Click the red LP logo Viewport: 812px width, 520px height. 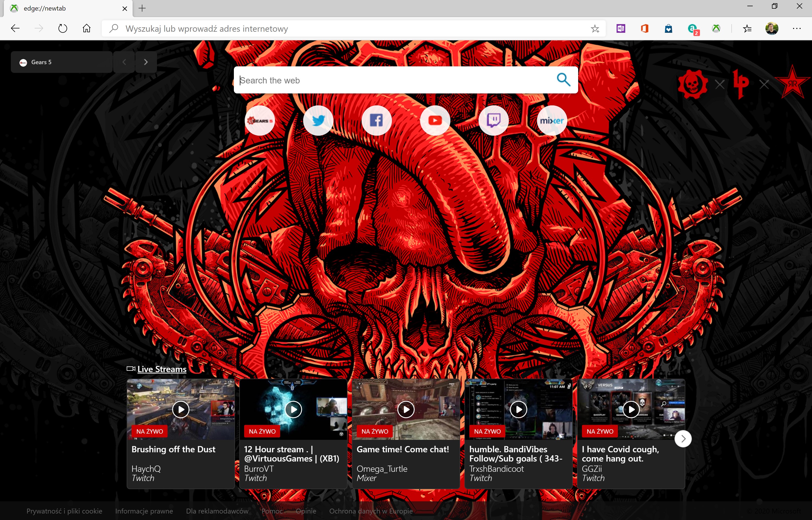[x=741, y=84]
